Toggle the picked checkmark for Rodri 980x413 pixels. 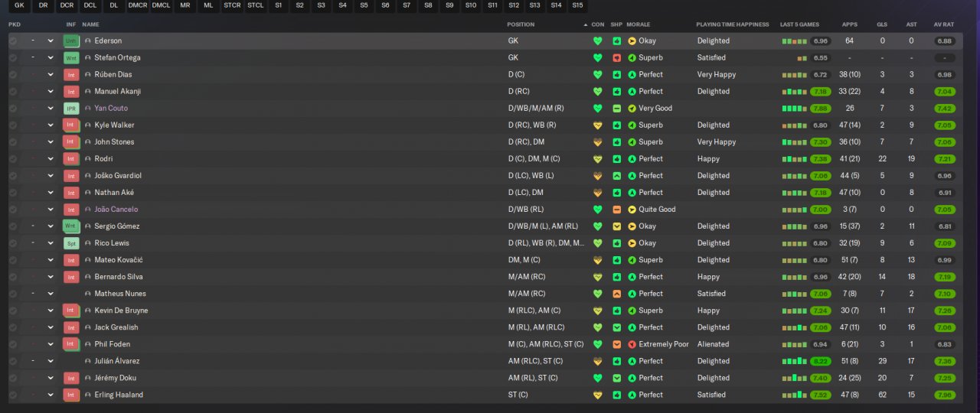(13, 159)
